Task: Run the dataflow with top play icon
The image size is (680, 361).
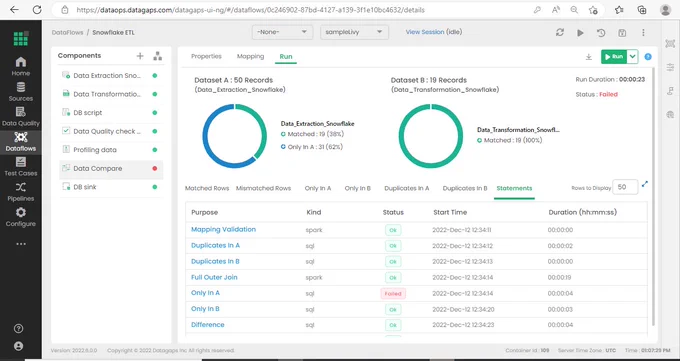Action: 580,33
